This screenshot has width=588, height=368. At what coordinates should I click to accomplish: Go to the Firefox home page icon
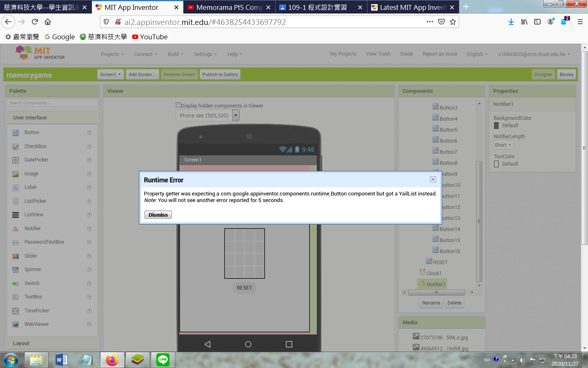48,22
